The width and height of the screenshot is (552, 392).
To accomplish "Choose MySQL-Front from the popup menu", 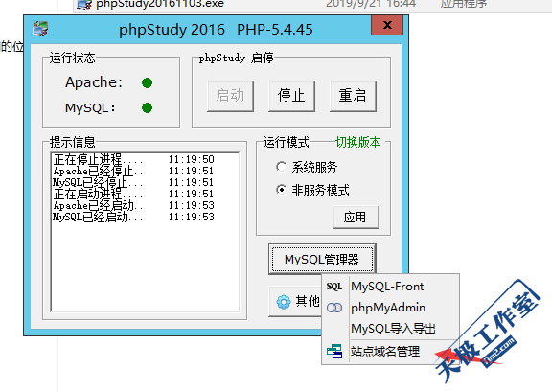I will (x=387, y=287).
